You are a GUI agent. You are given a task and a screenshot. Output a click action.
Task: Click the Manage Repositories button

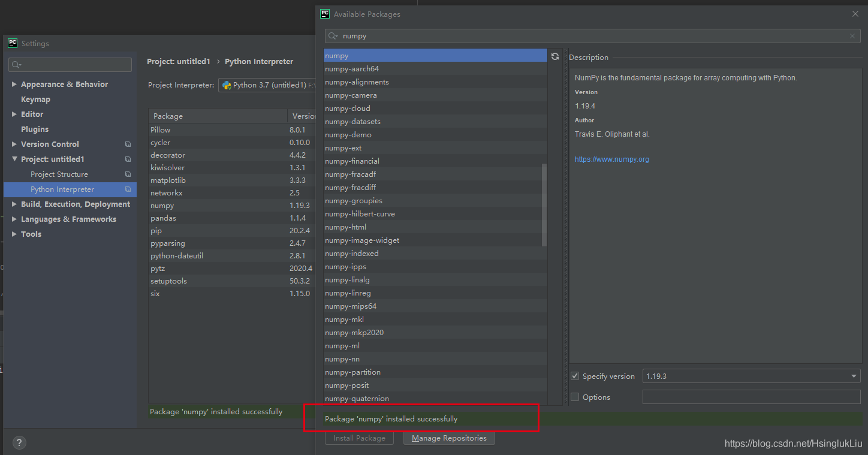pos(449,438)
